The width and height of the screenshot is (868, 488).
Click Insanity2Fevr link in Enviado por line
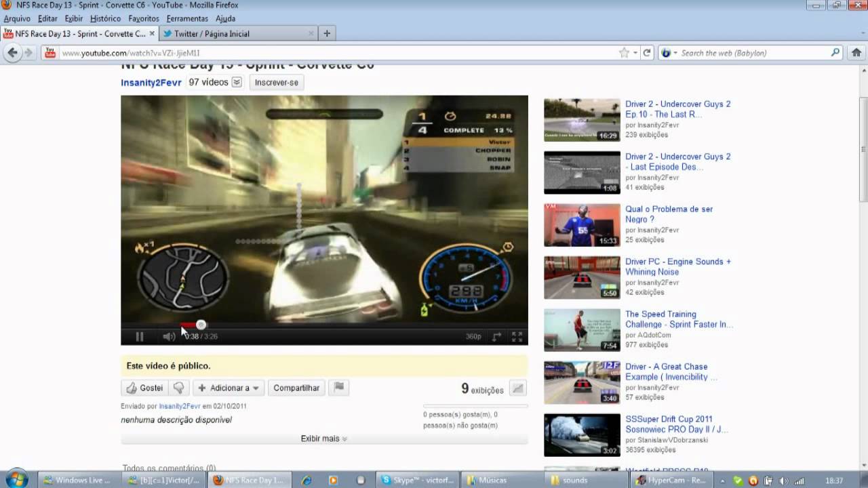pyautogui.click(x=180, y=406)
